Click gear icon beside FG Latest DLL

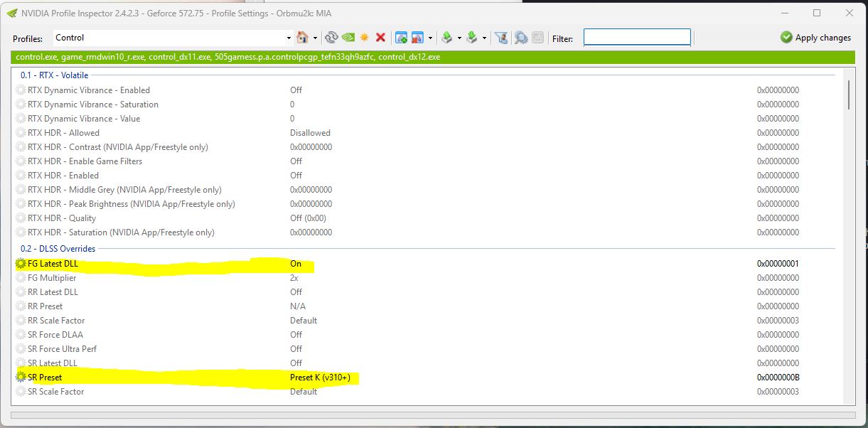point(21,264)
